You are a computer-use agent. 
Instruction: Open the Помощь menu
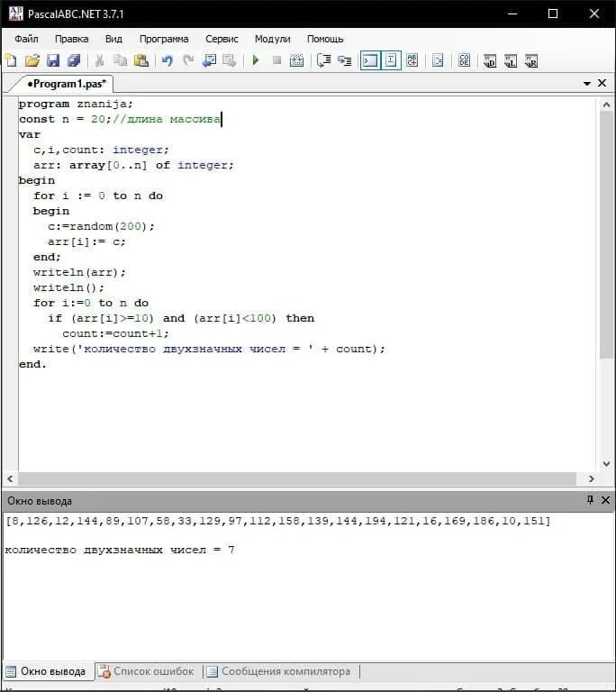325,39
